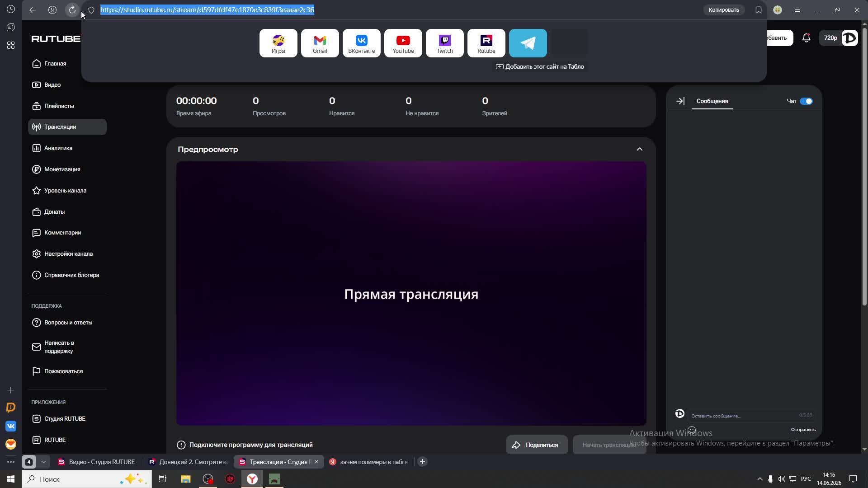
Task: Open Вопросы и ответы support link
Action: (x=67, y=323)
